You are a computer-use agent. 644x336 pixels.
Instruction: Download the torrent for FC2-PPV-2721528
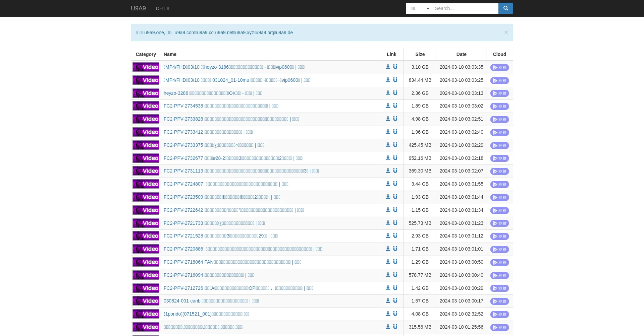pos(388,236)
